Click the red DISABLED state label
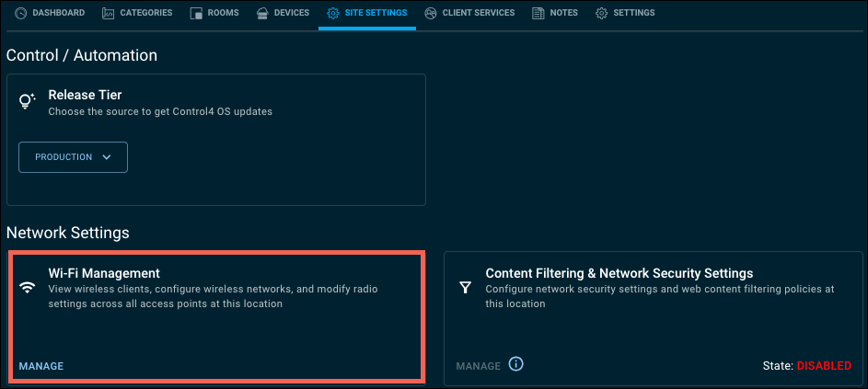Image resolution: width=868 pixels, height=389 pixels. click(x=824, y=366)
